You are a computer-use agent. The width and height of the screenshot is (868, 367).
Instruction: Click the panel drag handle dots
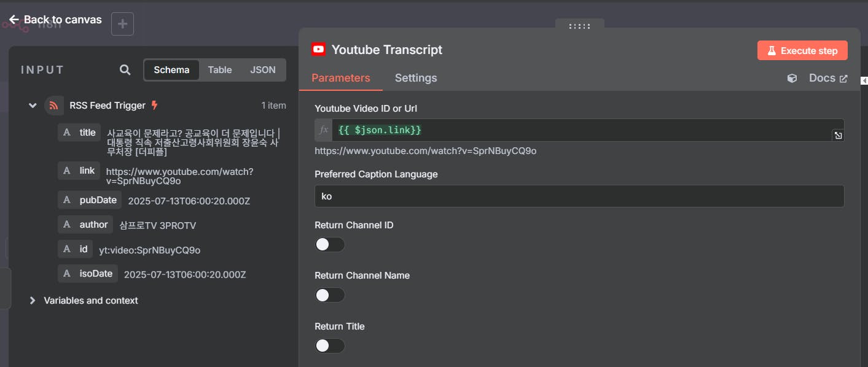(580, 26)
